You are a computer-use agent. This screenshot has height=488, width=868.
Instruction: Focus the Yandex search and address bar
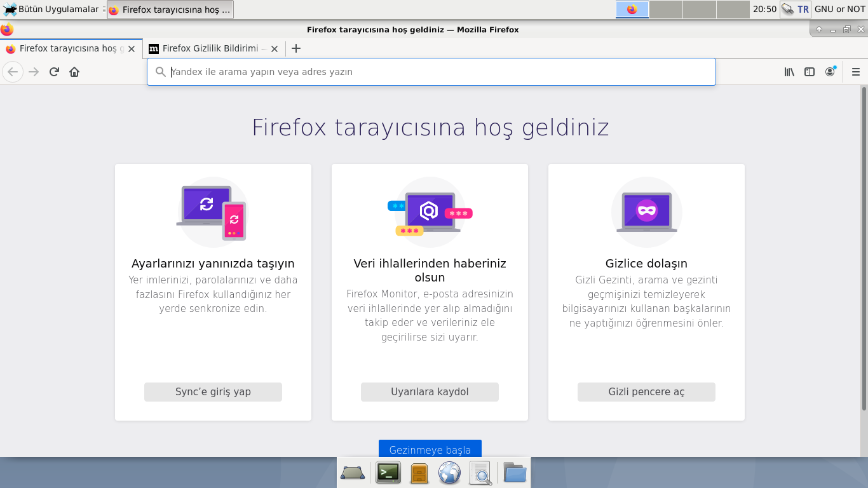click(x=431, y=72)
